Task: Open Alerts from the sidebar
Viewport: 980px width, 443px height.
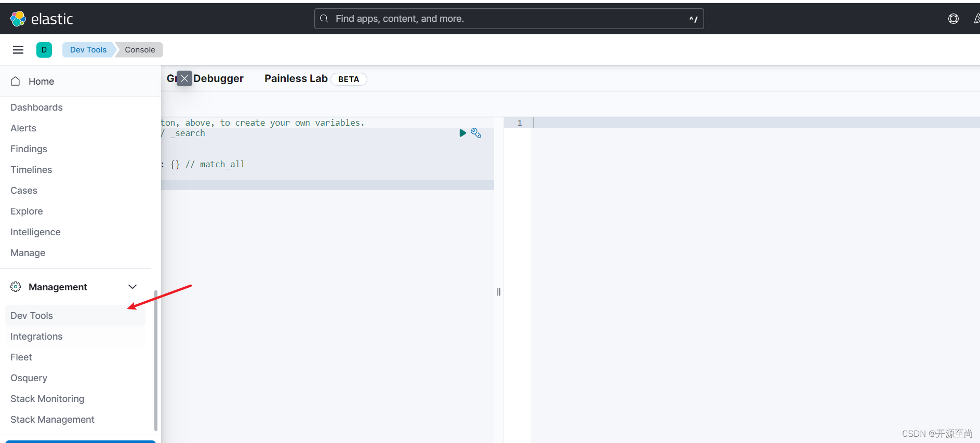Action: coord(23,128)
